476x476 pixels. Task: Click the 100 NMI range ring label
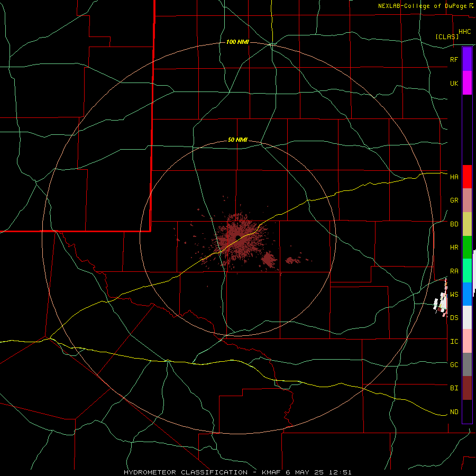(x=237, y=42)
